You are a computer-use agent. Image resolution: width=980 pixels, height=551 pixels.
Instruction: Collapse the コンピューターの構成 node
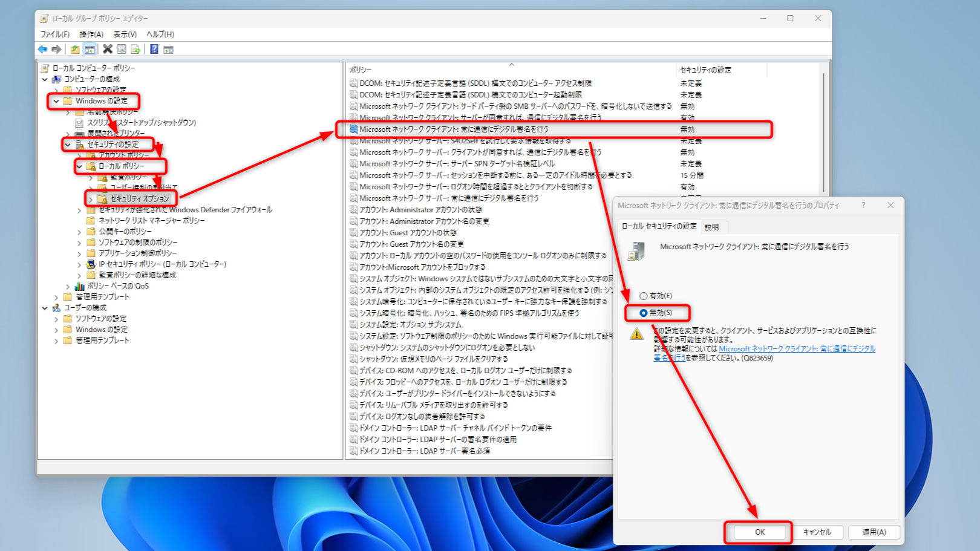point(45,79)
